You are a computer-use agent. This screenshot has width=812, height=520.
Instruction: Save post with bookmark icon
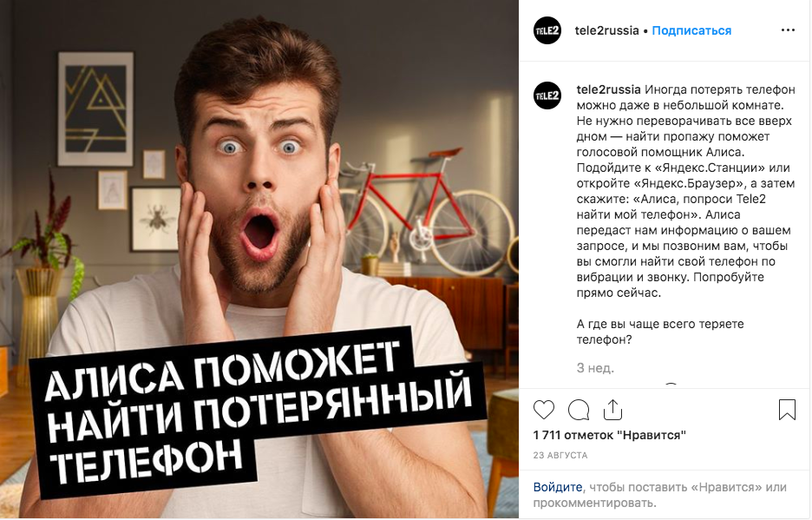click(x=787, y=409)
